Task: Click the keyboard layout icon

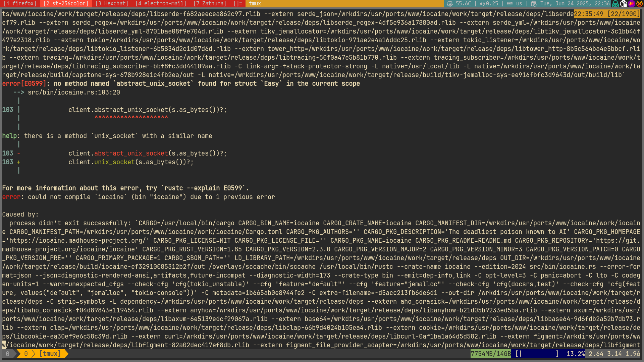Action: click(509, 4)
